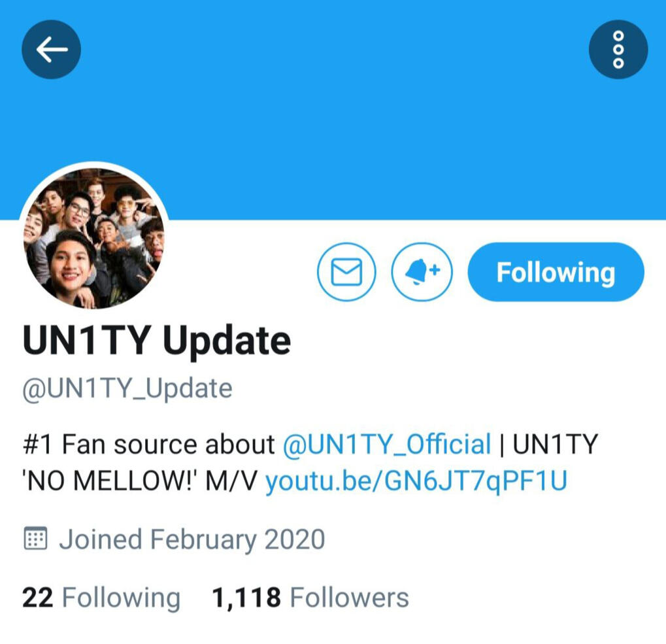This screenshot has width=666, height=644.
Task: Toggle the Following button to unfollow
Action: tap(556, 272)
